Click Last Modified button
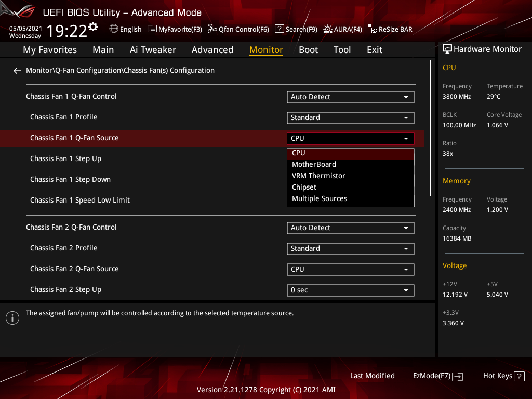This screenshot has height=399, width=532. (372, 376)
